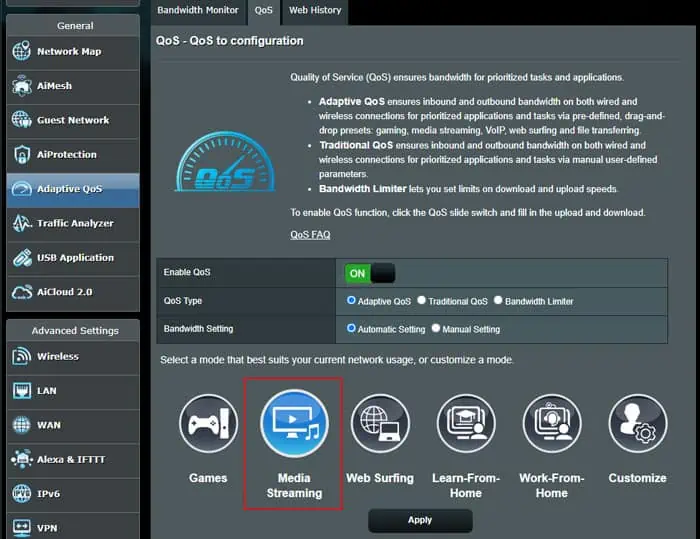The image size is (700, 539).
Task: Open the VPN monitor icon
Action: click(x=21, y=528)
